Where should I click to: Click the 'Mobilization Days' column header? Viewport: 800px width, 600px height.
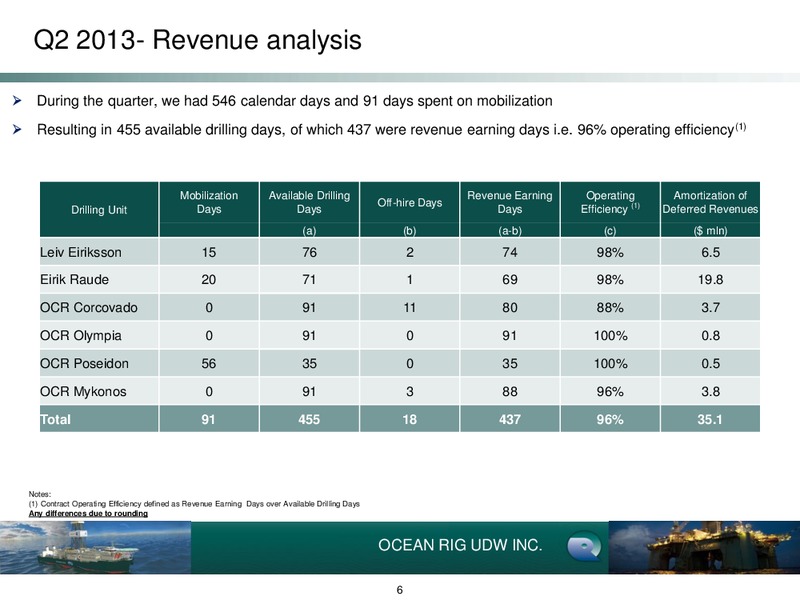click(x=209, y=203)
